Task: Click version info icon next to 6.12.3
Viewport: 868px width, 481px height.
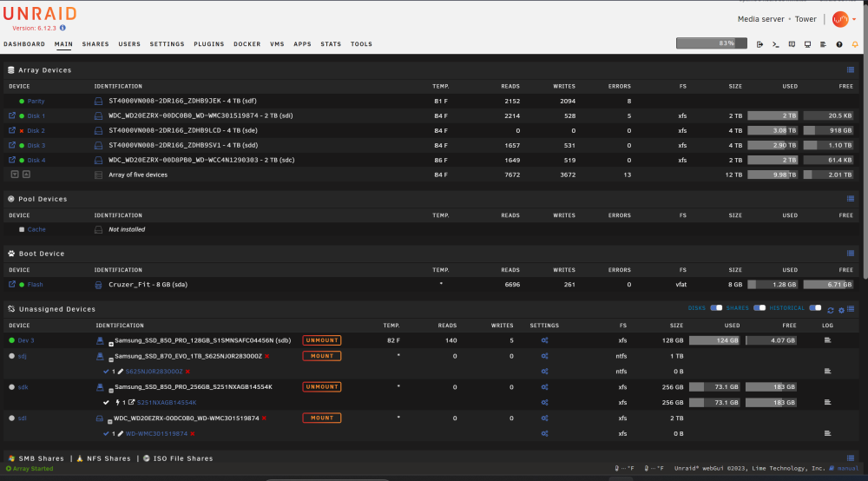Action: coord(62,28)
